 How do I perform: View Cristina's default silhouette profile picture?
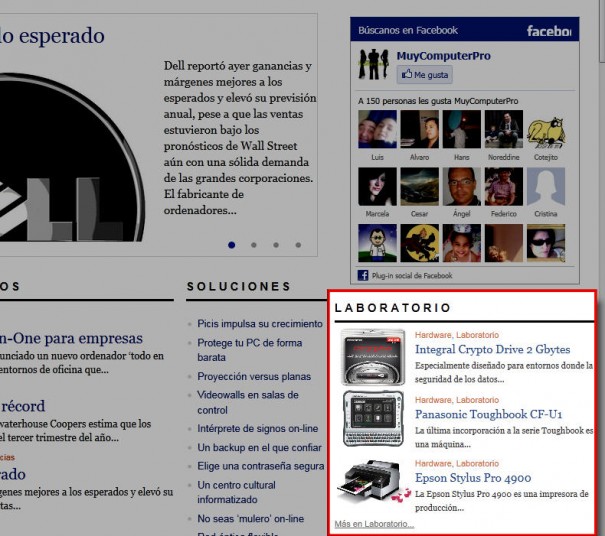point(546,186)
